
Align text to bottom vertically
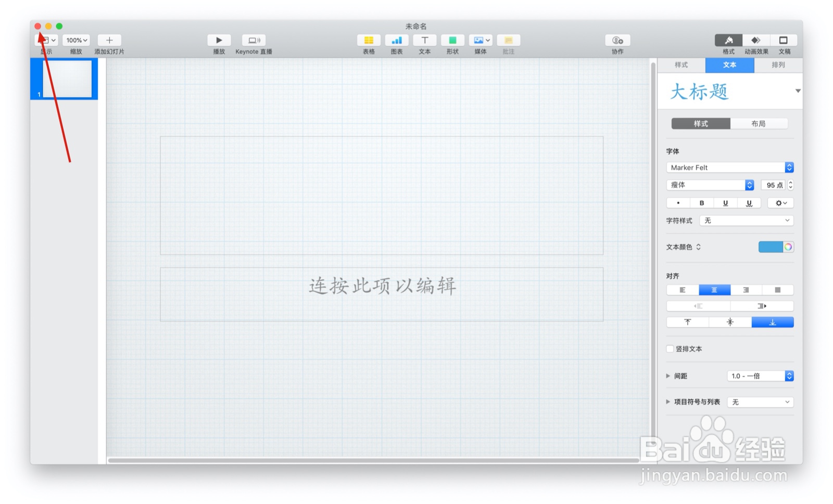click(773, 322)
